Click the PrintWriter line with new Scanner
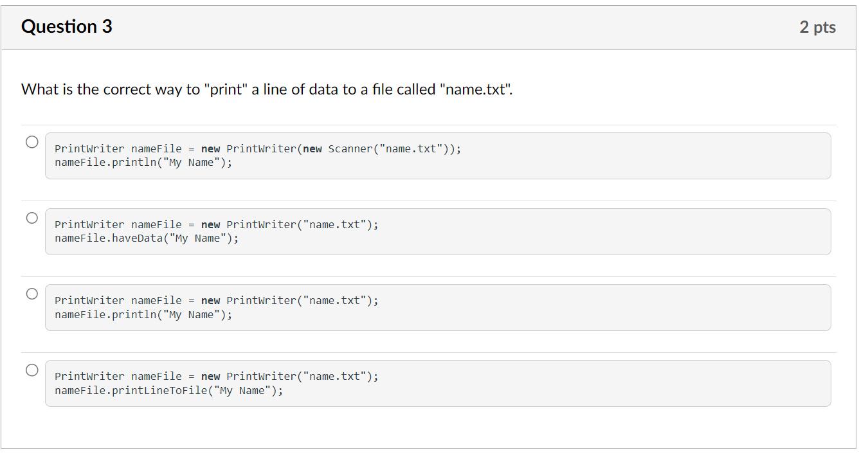This screenshot has width=868, height=466. pyautogui.click(x=257, y=149)
